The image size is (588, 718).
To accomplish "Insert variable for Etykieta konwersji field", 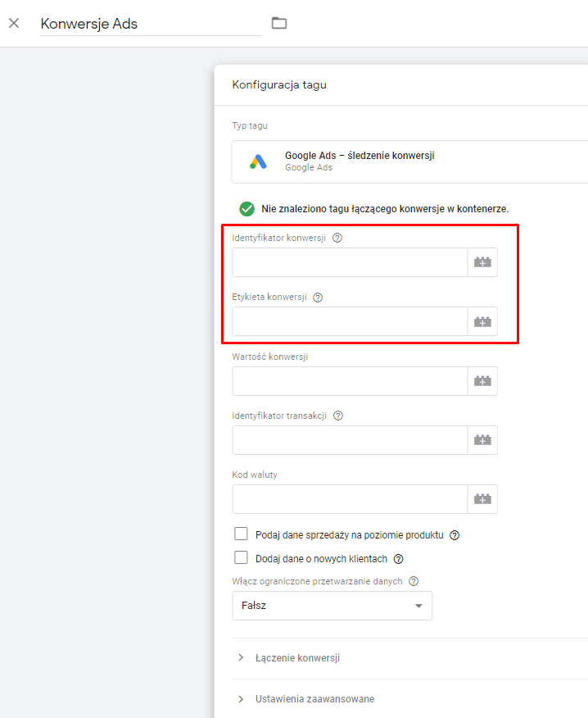I will 482,321.
